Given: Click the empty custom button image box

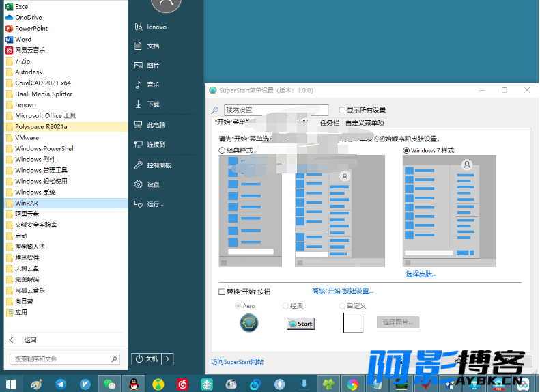Looking at the screenshot, I should pos(353,323).
